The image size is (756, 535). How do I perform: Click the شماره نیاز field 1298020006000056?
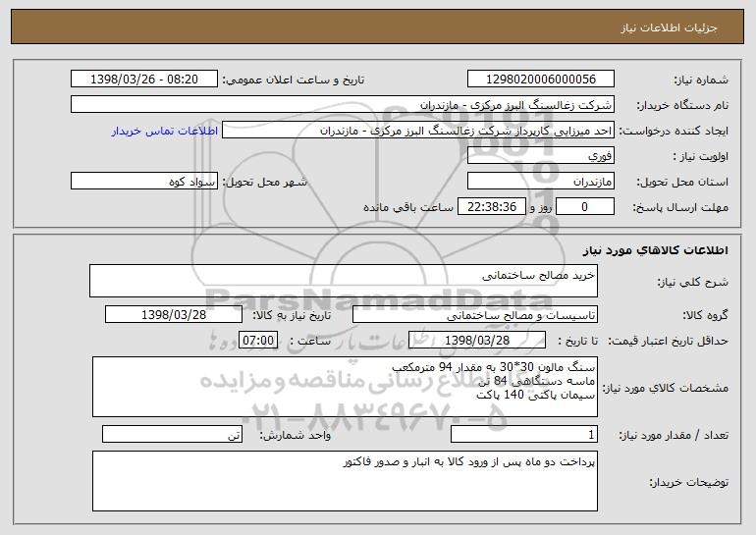coord(540,79)
